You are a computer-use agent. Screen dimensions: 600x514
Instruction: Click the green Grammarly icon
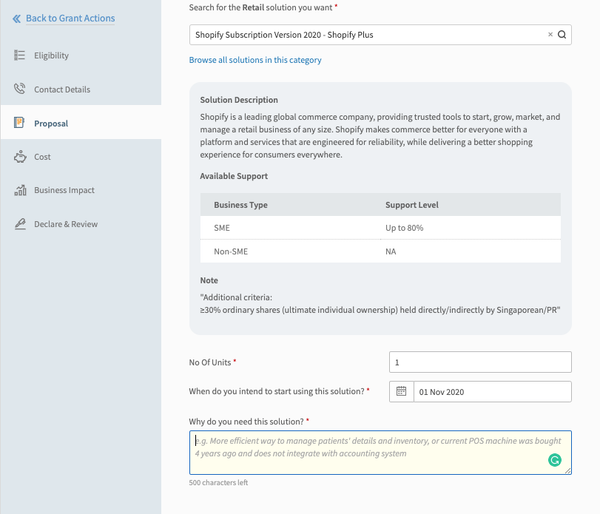[554, 460]
